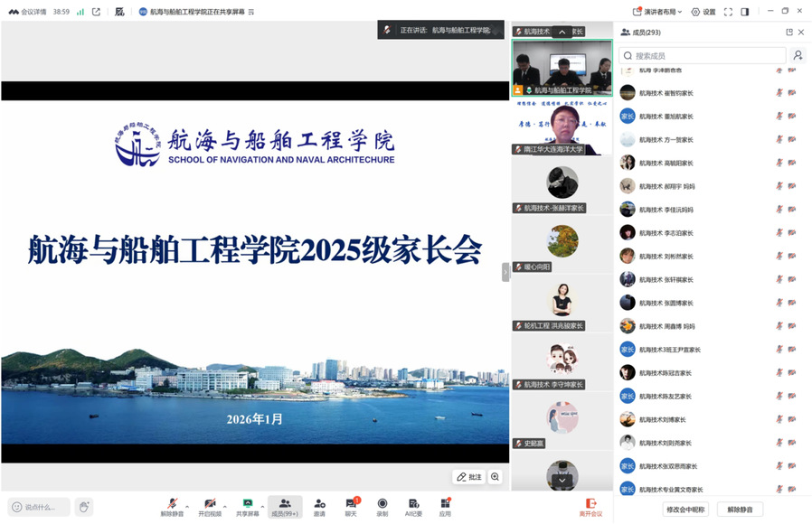Screen dimensions: 812x524
Task: Click the 批注 annotate button
Action: click(469, 477)
